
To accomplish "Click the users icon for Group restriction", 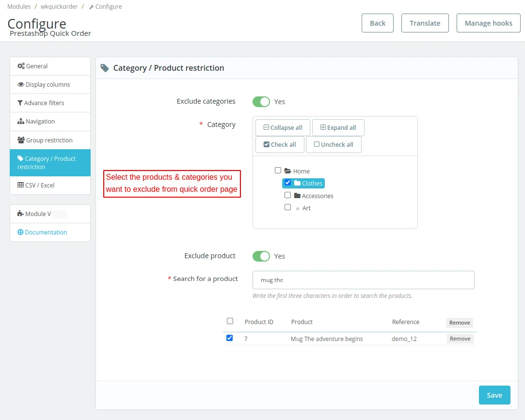I will (x=21, y=140).
